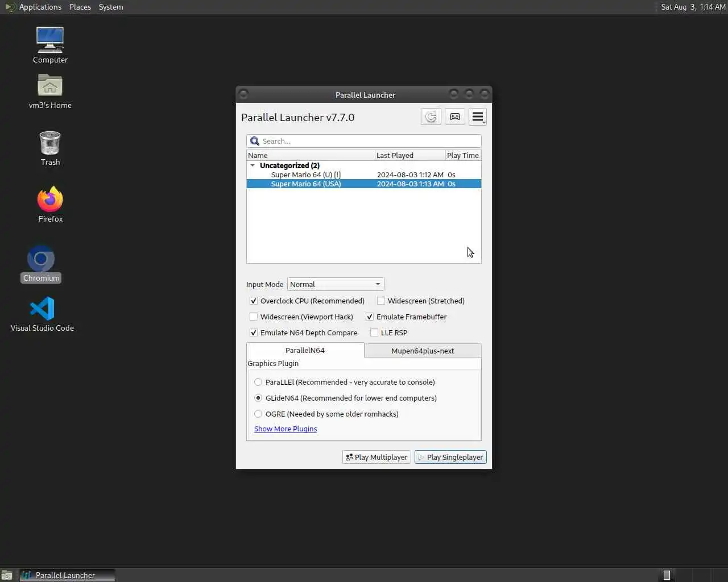Click the magnifier icon in search box

click(x=255, y=141)
